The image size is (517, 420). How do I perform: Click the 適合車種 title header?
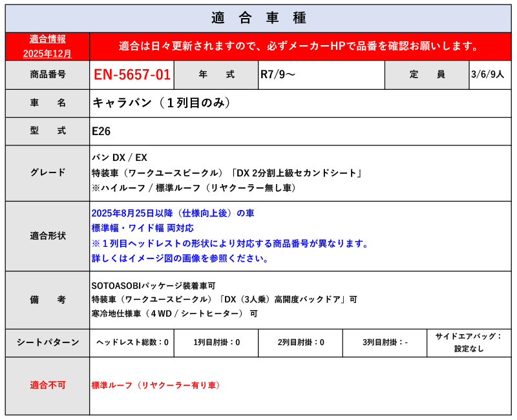tap(258, 18)
